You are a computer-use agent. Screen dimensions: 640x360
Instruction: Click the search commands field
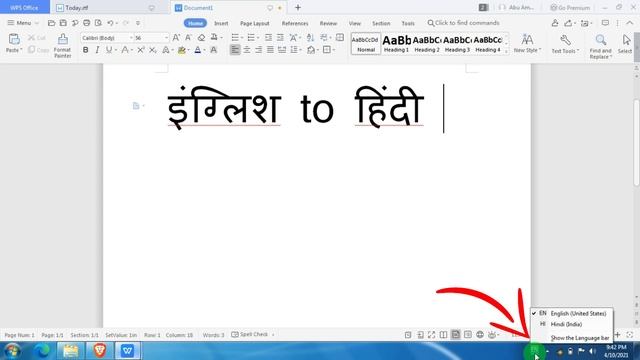(464, 23)
